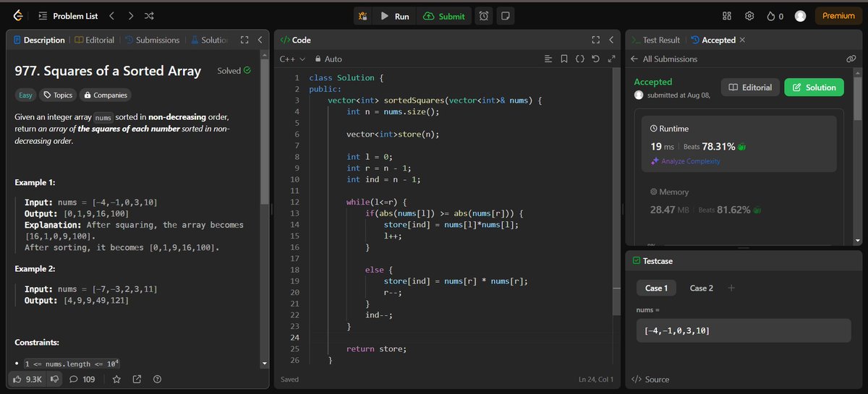868x394 pixels.
Task: Switch to the Test Result tab
Action: click(655, 40)
